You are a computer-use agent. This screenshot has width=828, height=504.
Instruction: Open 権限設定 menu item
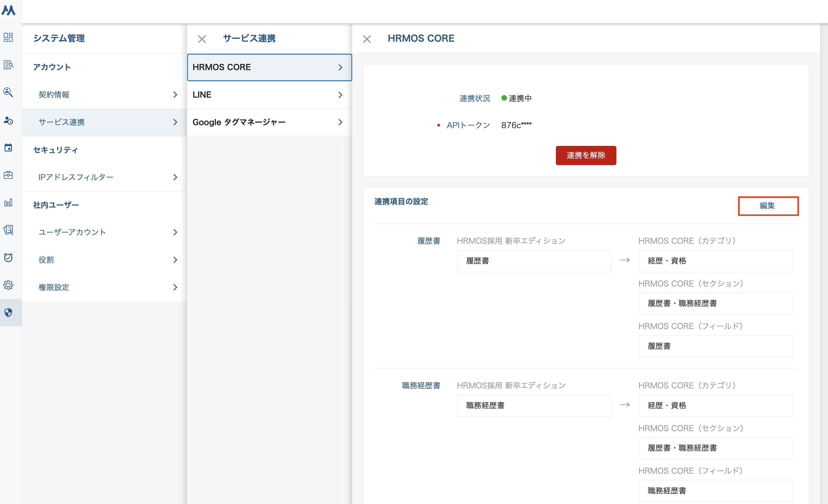click(x=105, y=287)
